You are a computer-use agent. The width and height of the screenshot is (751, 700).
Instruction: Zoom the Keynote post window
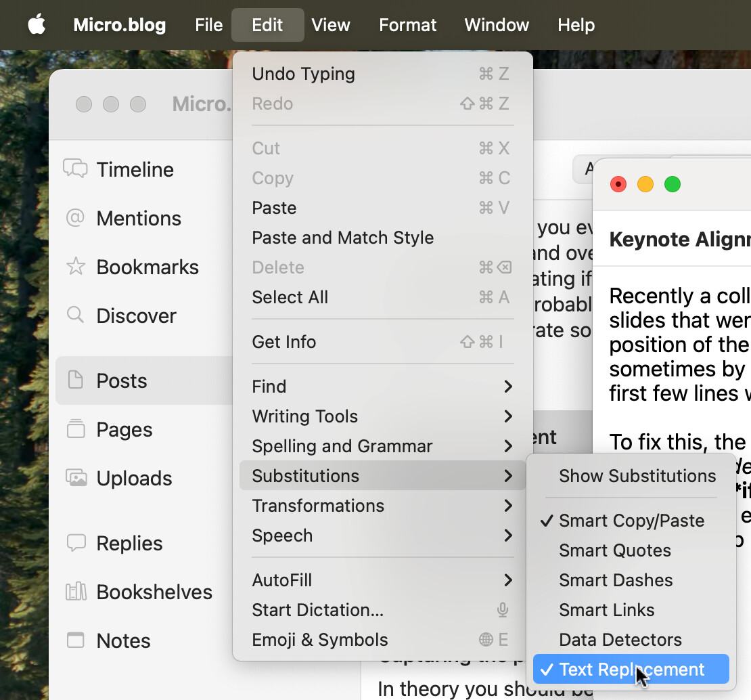click(x=673, y=184)
